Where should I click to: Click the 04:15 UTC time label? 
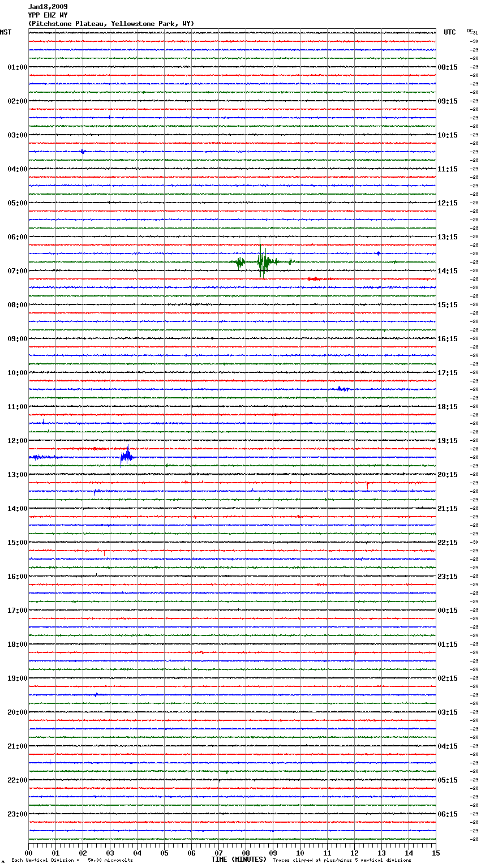coord(448,746)
